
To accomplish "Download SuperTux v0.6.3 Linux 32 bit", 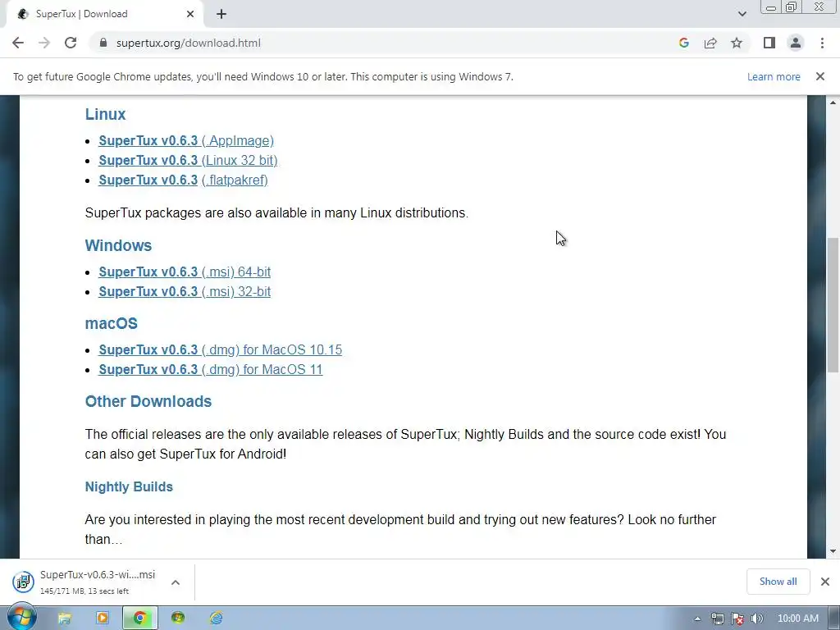I will coord(188,161).
